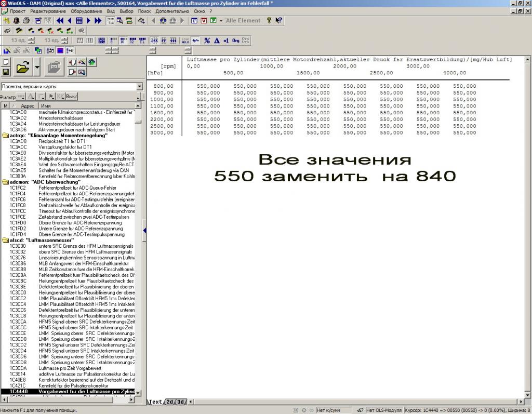The width and height of the screenshot is (532, 414).
Task: Click the import file arrow-into-page icon
Action: point(72,62)
